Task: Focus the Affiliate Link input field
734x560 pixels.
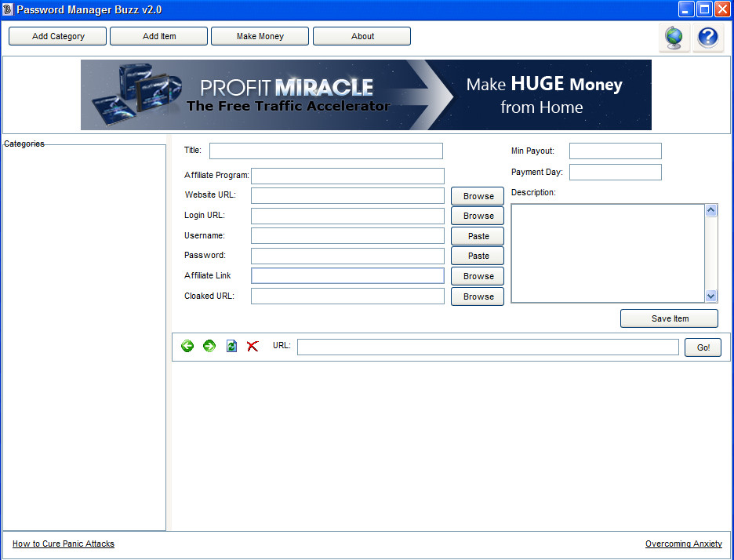Action: pyautogui.click(x=347, y=276)
